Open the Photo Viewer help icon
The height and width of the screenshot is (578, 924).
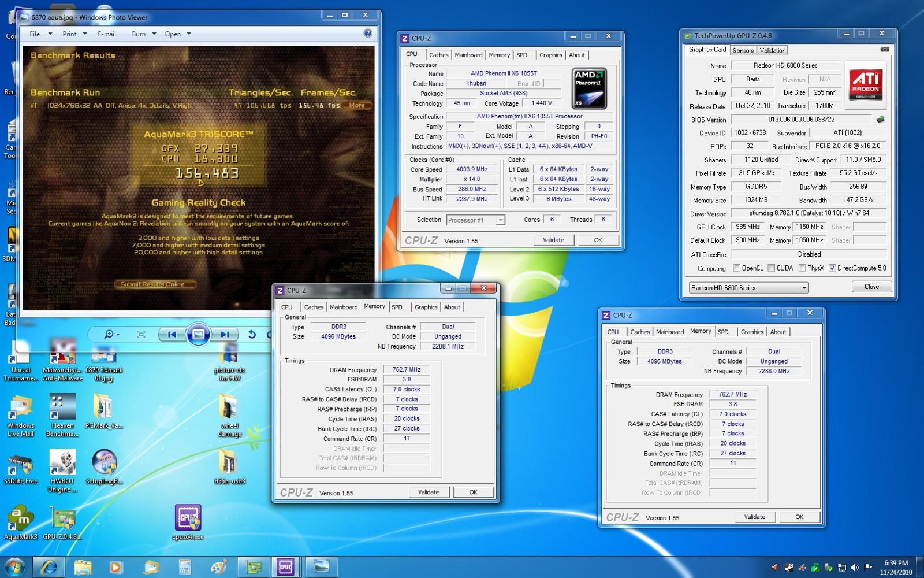pyautogui.click(x=368, y=34)
